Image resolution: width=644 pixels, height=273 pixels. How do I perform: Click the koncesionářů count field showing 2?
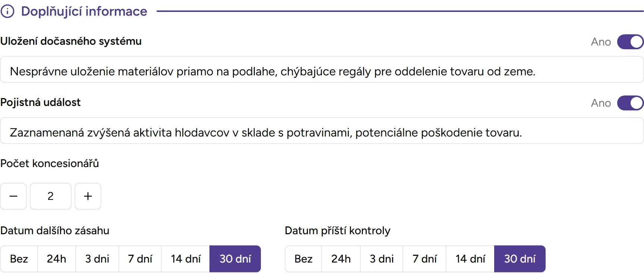[x=51, y=196]
